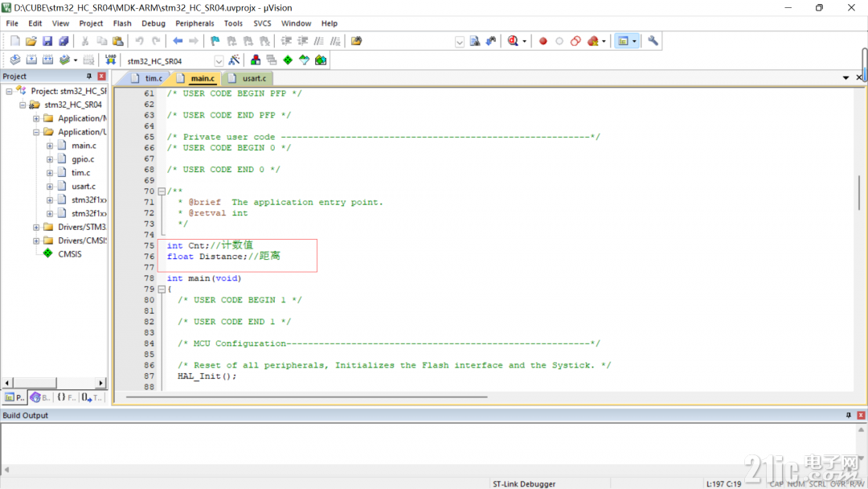Close the Build Output panel
The image size is (868, 489).
coord(861,415)
